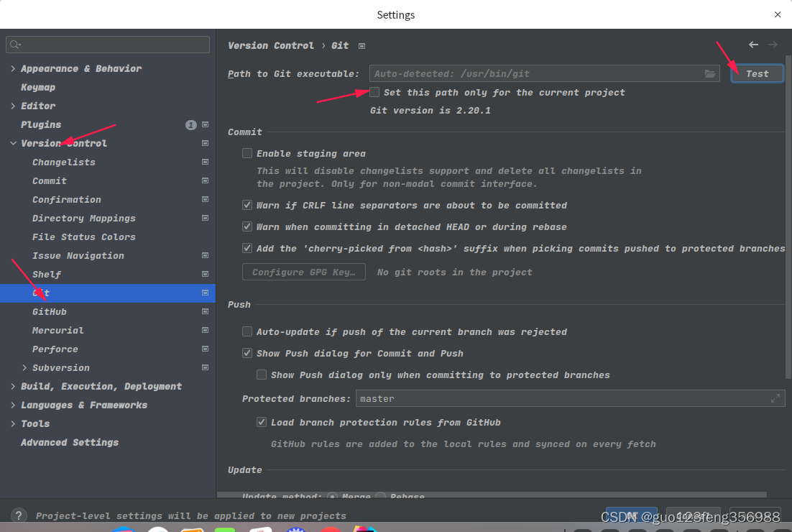
Task: Uncheck 'Warn if CRLF line separators' option
Action: [247, 205]
